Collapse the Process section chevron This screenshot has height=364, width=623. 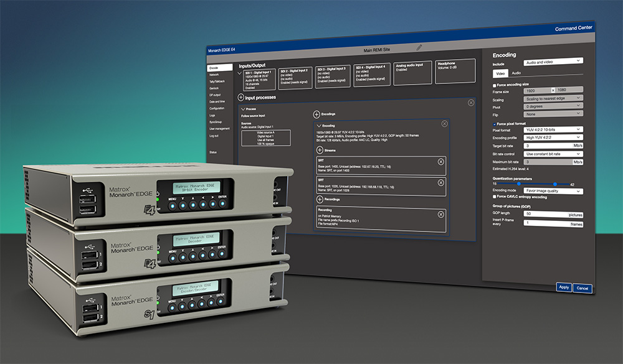pyautogui.click(x=243, y=109)
